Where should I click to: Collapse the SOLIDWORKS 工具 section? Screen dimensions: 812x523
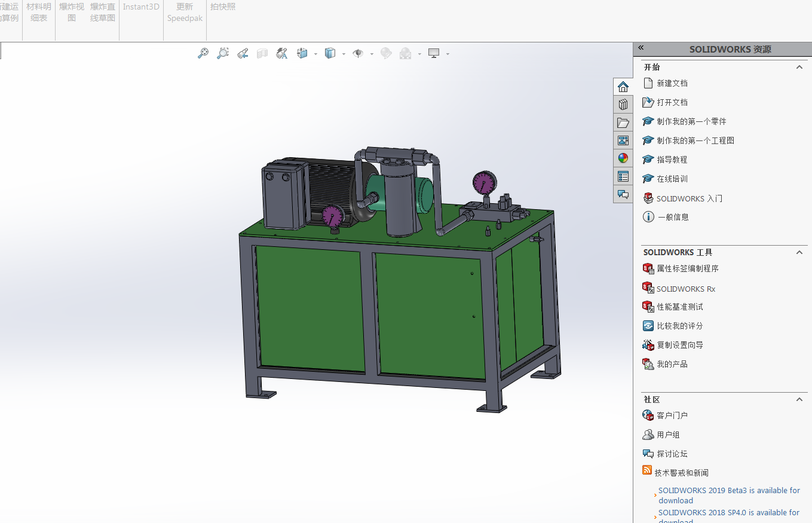pyautogui.click(x=799, y=252)
